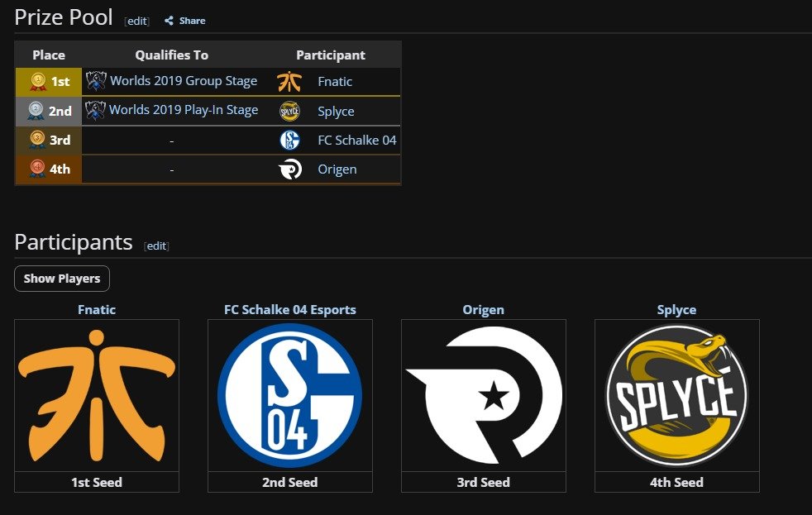Click the bronze medal icon in 3rd row
Image resolution: width=812 pixels, height=515 pixels.
(37, 140)
